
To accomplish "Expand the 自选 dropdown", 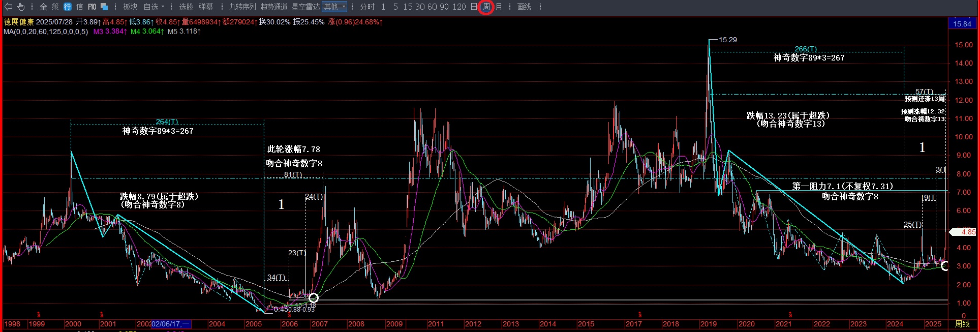I will pyautogui.click(x=154, y=7).
